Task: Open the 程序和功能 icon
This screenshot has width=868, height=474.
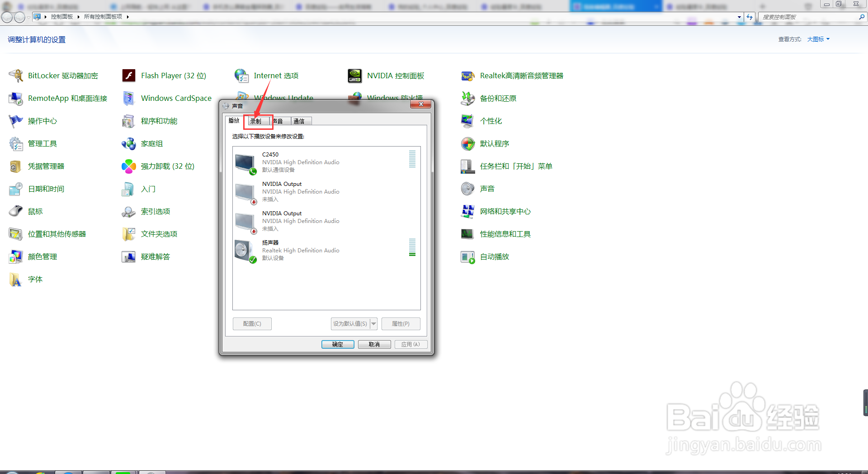Action: click(129, 121)
